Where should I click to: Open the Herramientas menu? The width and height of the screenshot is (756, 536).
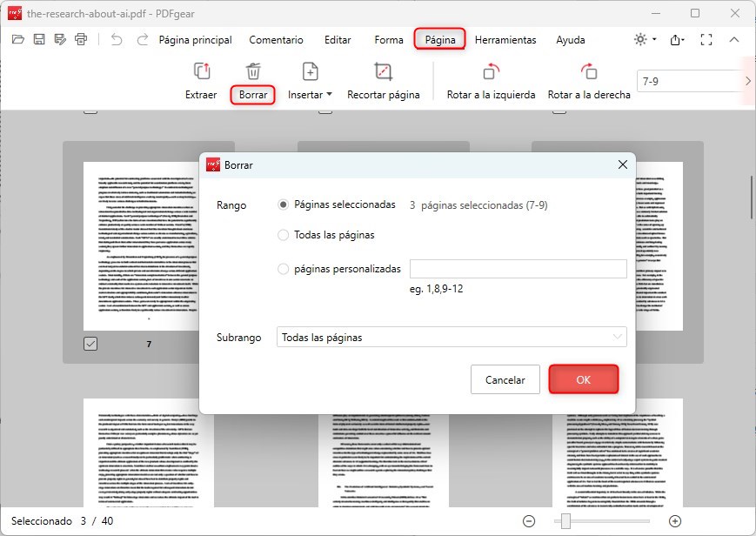click(x=505, y=40)
